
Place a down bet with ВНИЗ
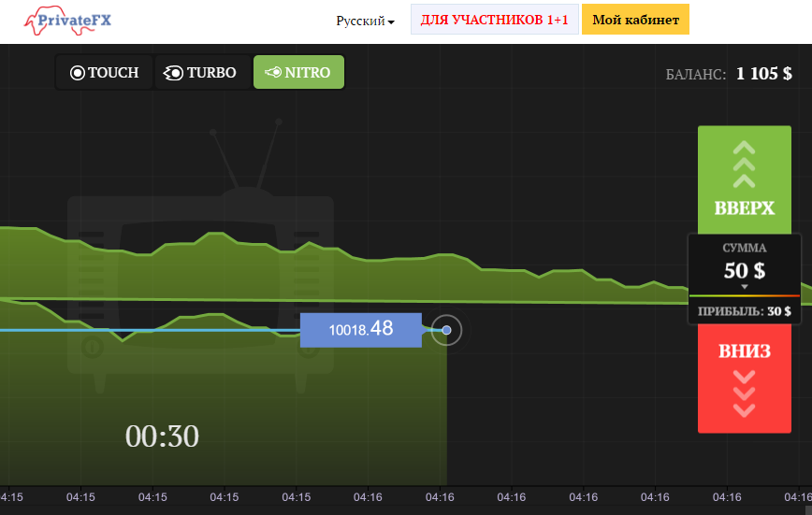[744, 379]
